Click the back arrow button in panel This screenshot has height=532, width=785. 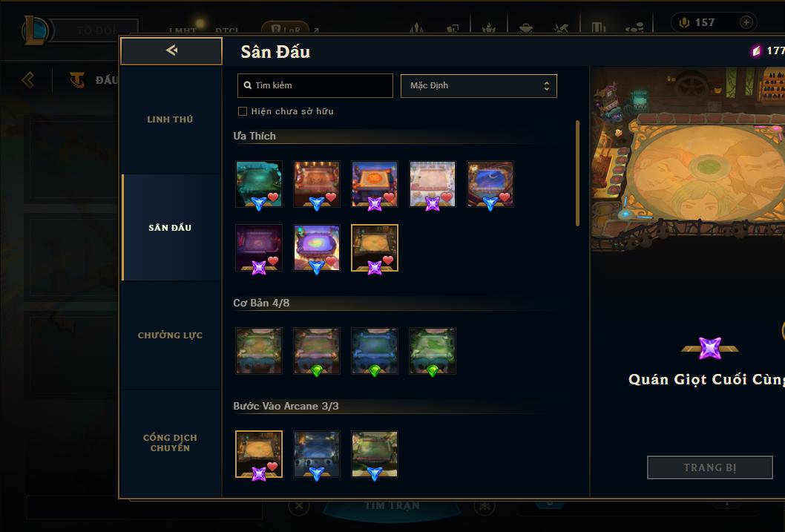tap(171, 50)
